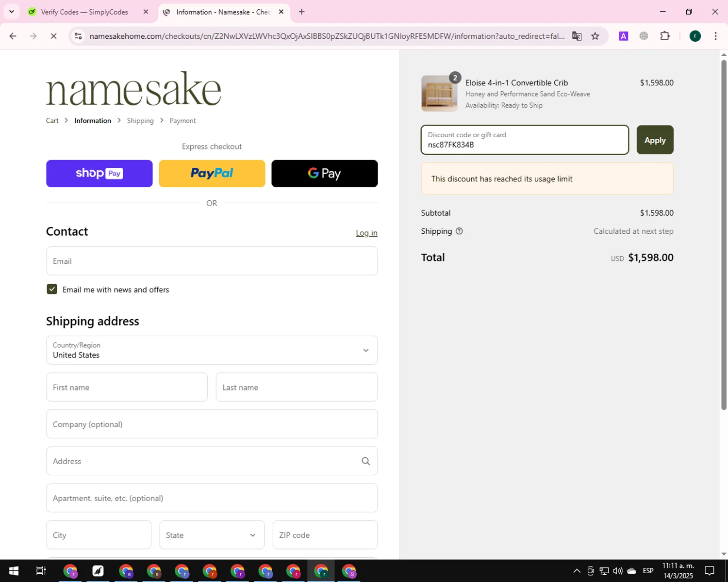
Task: Click the Last name field
Action: 297,387
